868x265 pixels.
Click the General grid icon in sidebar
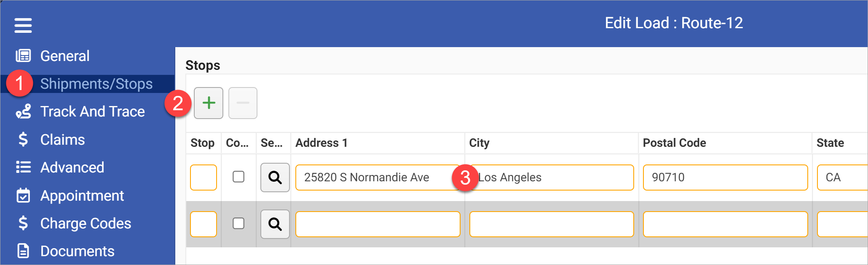click(x=23, y=55)
